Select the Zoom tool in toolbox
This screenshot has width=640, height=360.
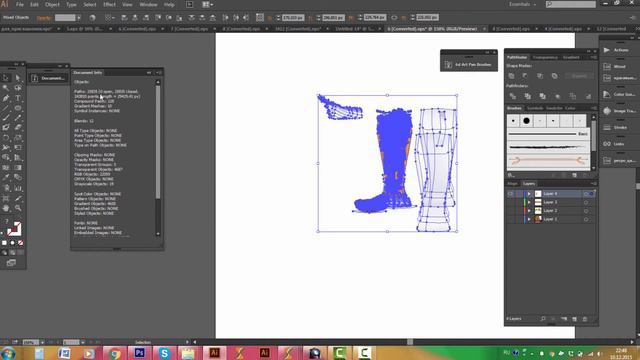click(18, 208)
